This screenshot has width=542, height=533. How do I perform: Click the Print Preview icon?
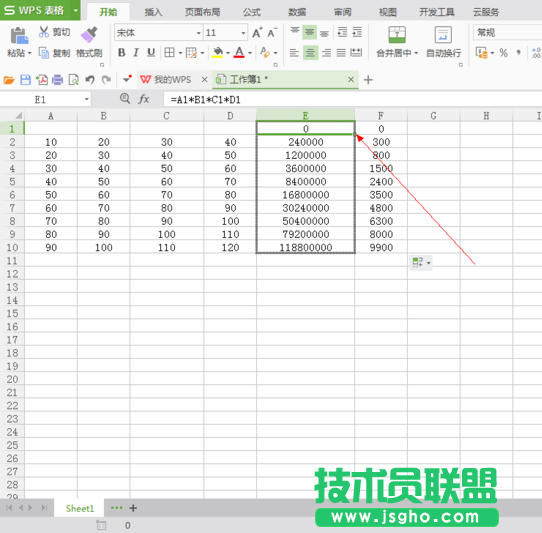click(73, 80)
